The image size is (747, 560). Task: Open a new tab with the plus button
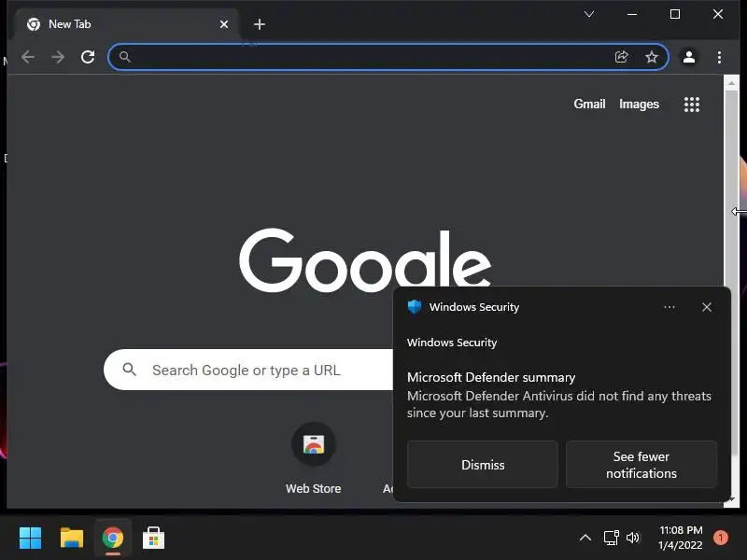260,24
